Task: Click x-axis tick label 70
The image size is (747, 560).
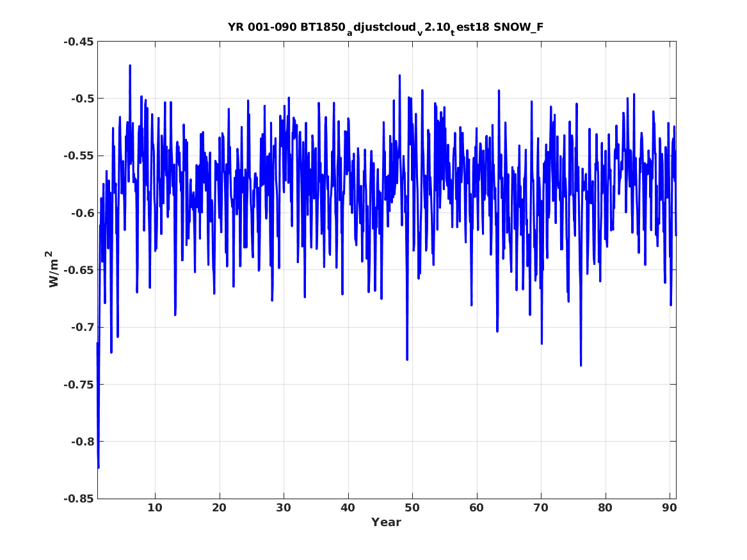Action: pyautogui.click(x=541, y=508)
